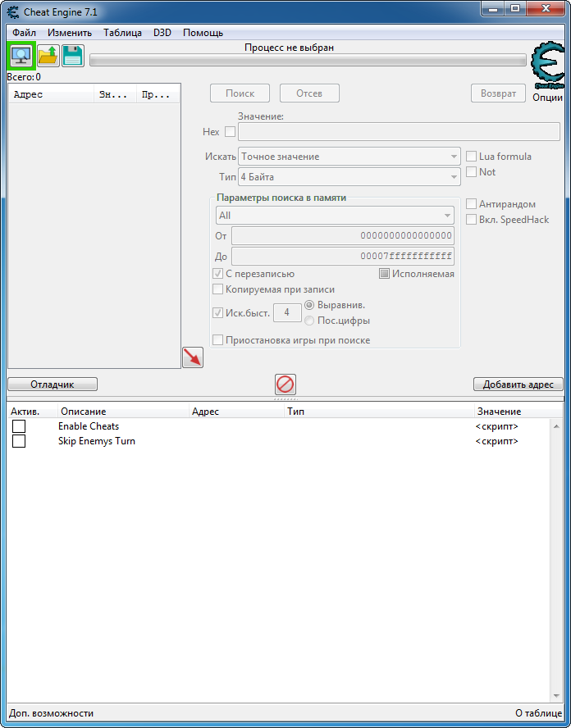Toggle the Иск.быст. checkbox

point(217,313)
